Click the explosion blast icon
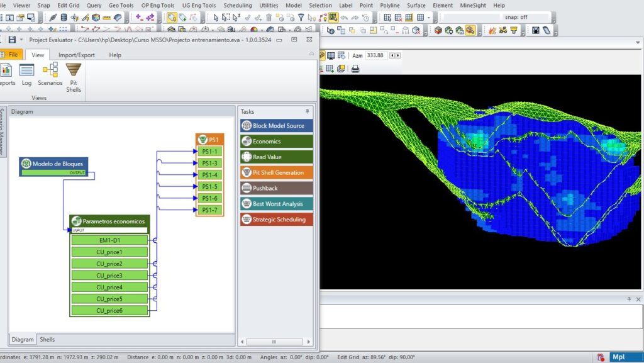Screen dimensions: 644x363 (492, 30)
